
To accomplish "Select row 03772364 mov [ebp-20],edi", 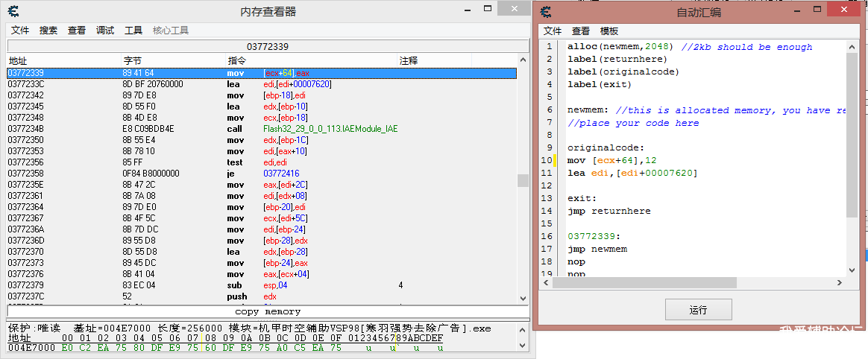I will click(262, 207).
